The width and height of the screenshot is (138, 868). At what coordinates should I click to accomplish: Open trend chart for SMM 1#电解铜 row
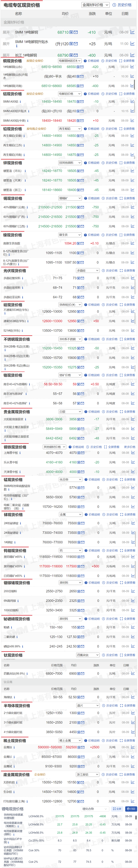pos(132,32)
